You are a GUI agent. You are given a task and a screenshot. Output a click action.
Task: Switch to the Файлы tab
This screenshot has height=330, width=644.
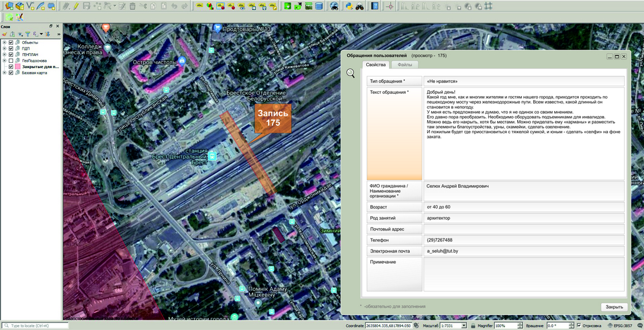click(405, 65)
